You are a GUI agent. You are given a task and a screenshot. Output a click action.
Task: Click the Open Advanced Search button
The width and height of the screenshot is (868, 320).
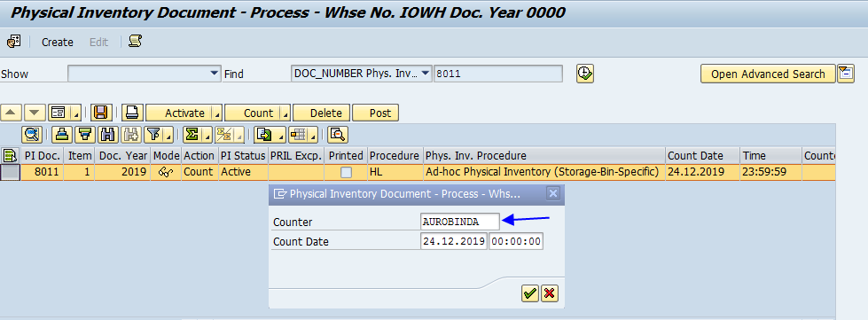click(x=768, y=74)
